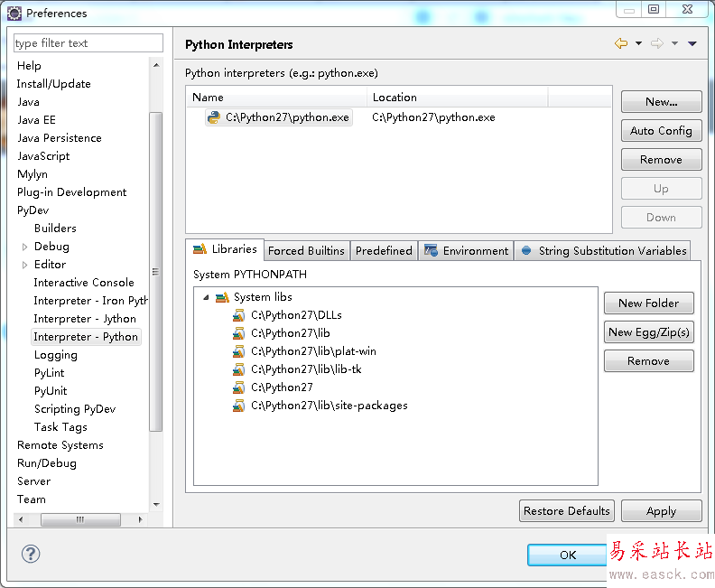This screenshot has width=715, height=588.
Task: Collapse the System libs tree node
Action: [x=206, y=297]
